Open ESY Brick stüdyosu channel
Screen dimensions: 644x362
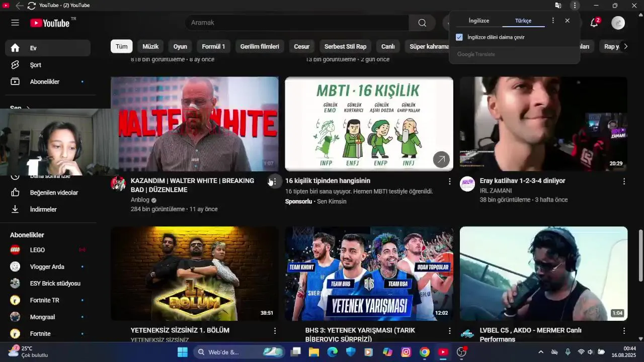[x=48, y=283]
